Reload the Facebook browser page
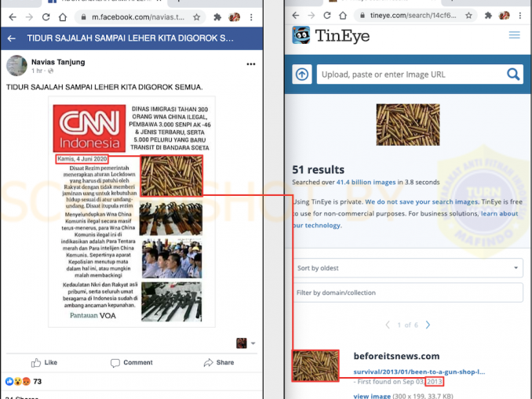The width and height of the screenshot is (532, 399). click(46, 17)
